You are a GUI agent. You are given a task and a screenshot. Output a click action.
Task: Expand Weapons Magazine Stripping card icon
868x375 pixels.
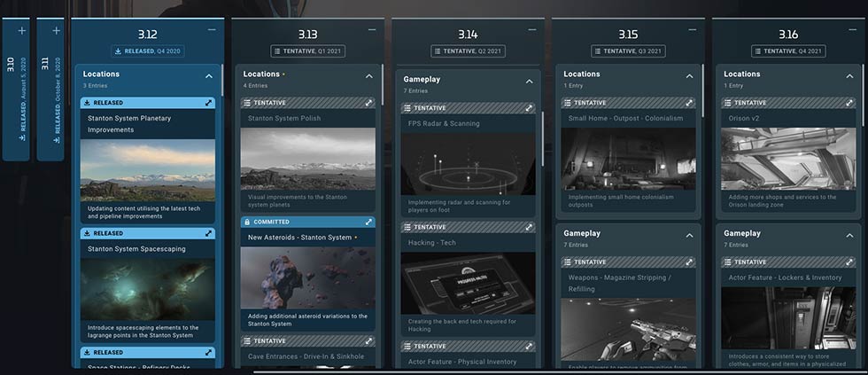click(x=689, y=262)
